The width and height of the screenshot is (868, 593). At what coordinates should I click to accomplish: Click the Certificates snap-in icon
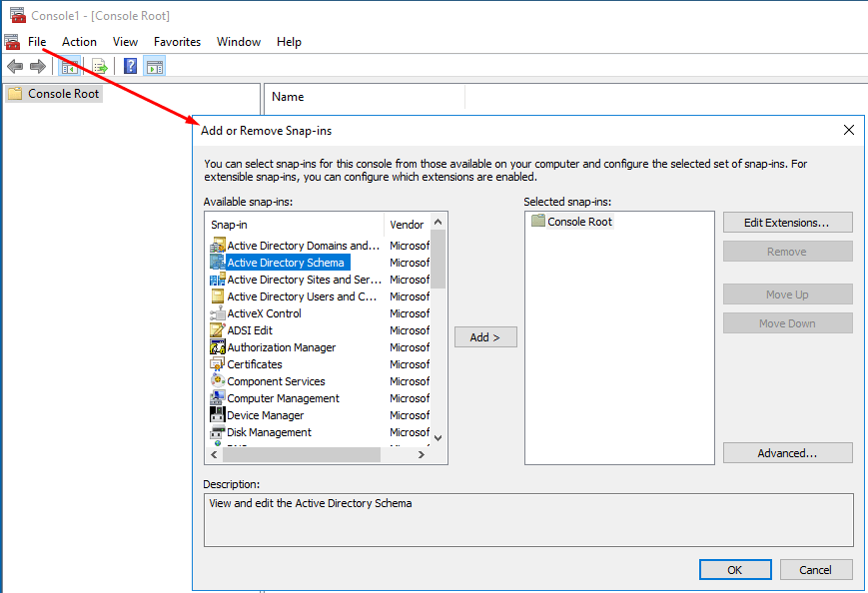click(218, 364)
